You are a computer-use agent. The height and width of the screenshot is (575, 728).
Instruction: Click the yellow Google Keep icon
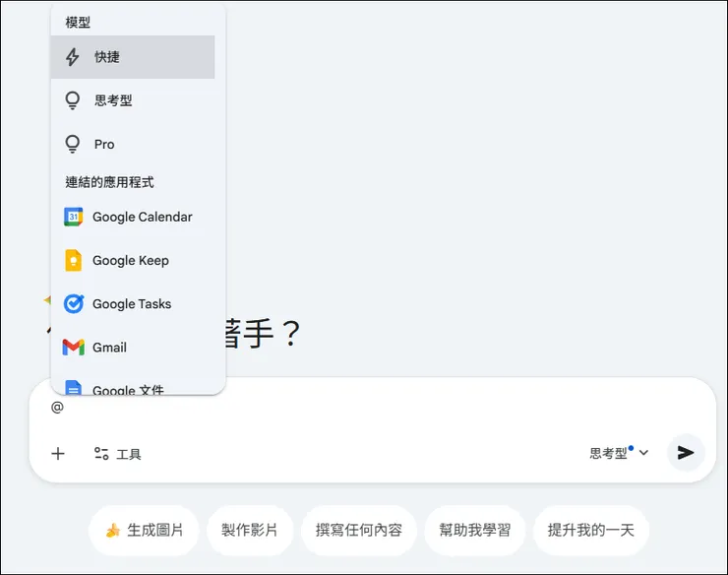(74, 260)
